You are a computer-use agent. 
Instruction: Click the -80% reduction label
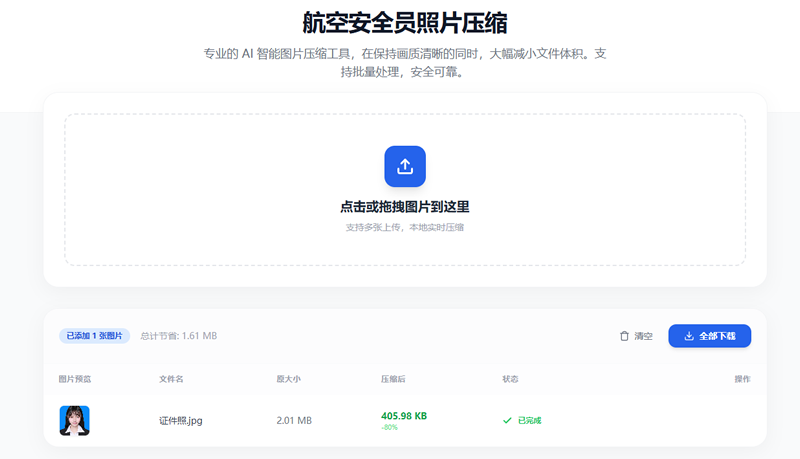pos(389,427)
